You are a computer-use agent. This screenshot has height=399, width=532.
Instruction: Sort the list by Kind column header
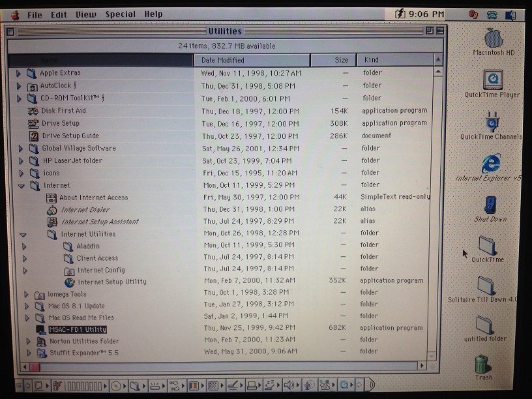[x=395, y=60]
